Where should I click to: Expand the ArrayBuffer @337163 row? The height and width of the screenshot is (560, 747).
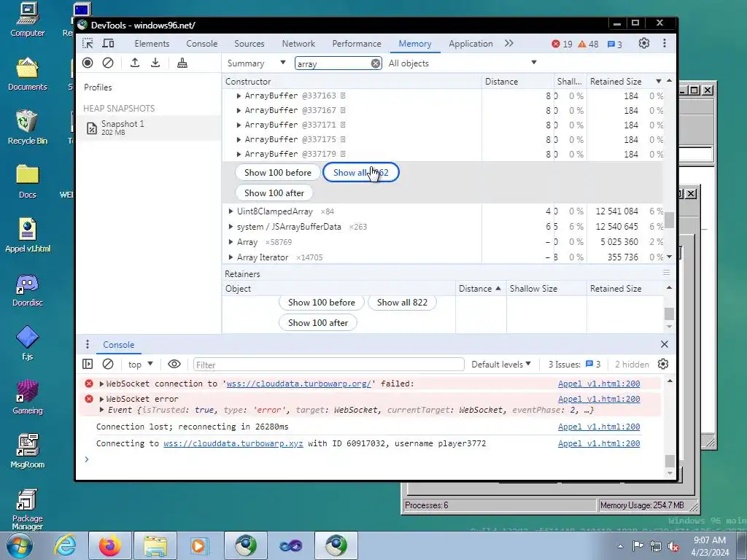coord(239,96)
